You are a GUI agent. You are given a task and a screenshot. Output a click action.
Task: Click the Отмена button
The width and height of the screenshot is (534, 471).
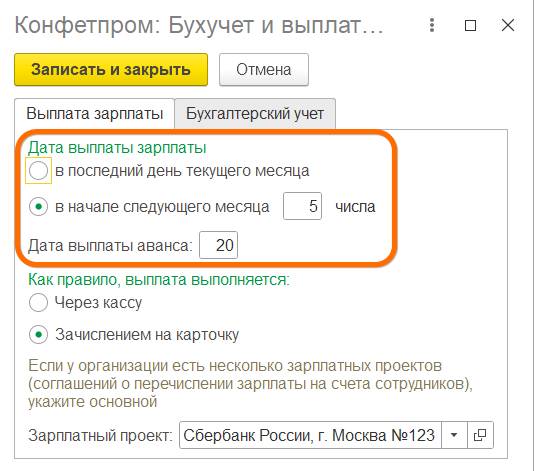264,69
